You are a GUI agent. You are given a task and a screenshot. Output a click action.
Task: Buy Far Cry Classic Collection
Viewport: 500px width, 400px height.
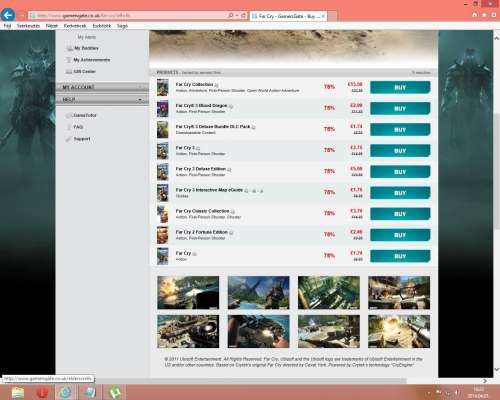[x=400, y=214]
